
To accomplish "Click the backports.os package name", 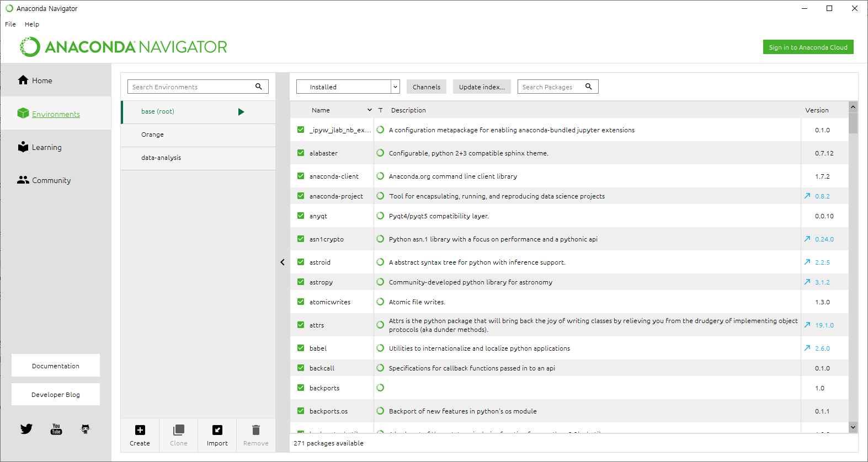I will [328, 411].
